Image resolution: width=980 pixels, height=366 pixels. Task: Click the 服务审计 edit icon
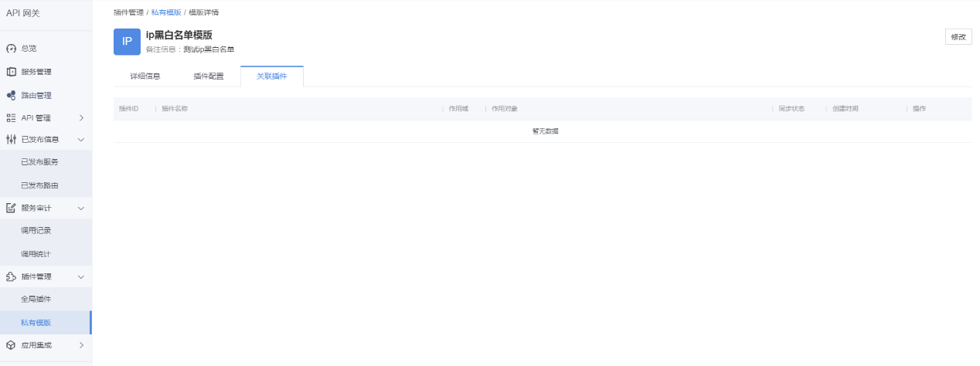pos(11,208)
